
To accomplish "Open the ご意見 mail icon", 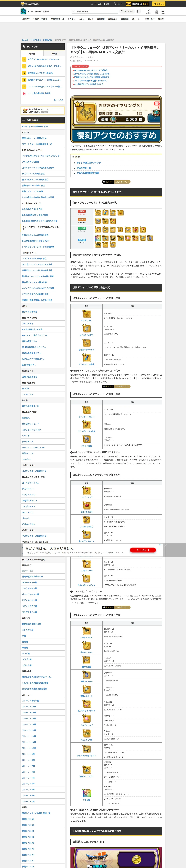I will click(x=156, y=11).
